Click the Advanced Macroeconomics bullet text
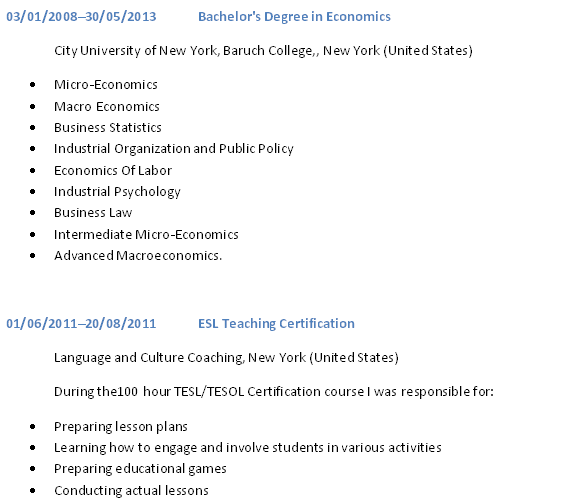 point(138,255)
